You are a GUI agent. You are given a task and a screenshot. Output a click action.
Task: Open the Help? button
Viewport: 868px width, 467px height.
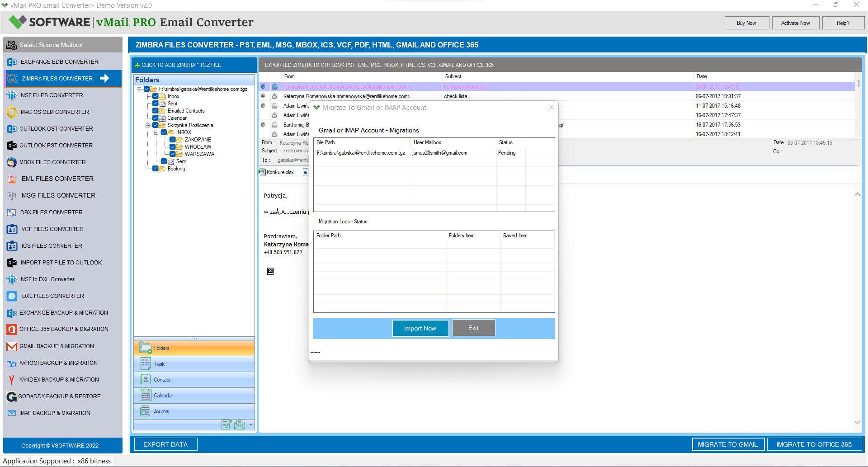coord(843,23)
